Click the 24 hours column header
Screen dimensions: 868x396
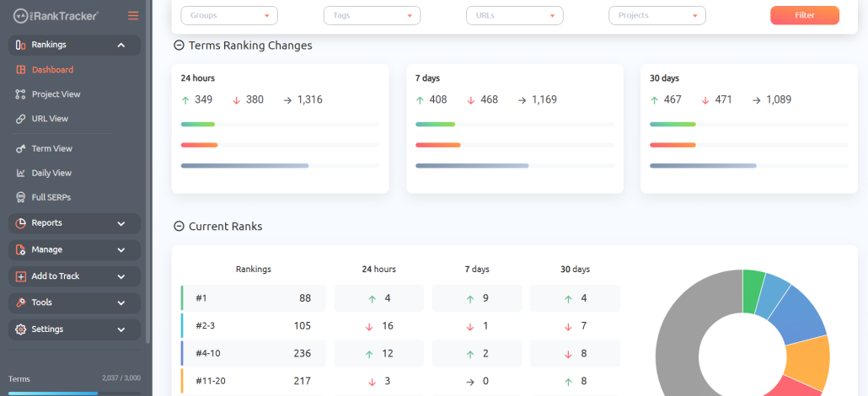point(378,269)
